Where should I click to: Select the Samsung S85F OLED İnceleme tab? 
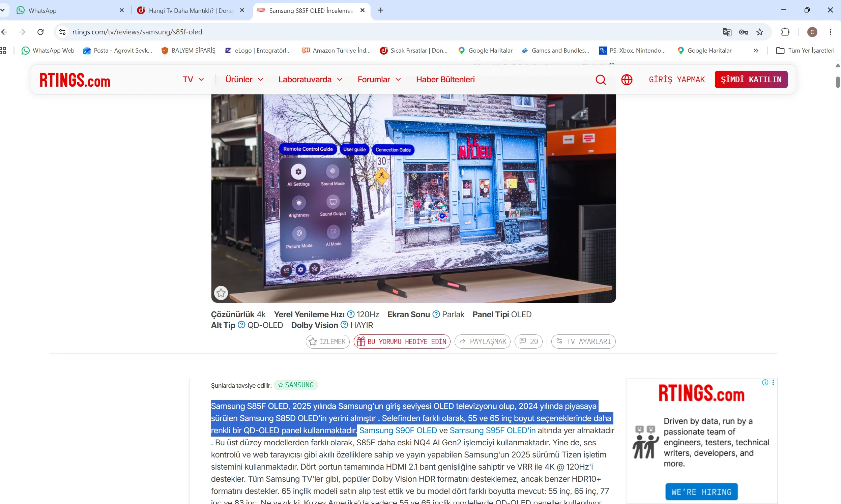311,10
